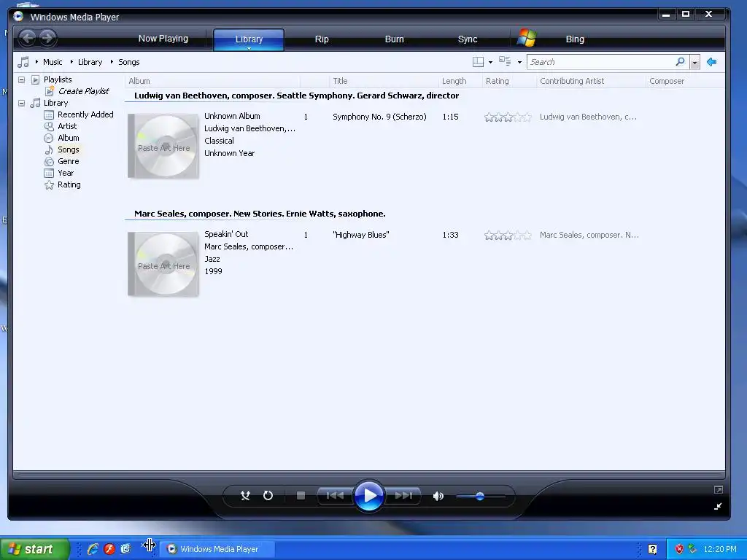Select Songs in the library tree
This screenshot has height=560, width=747.
tap(68, 149)
